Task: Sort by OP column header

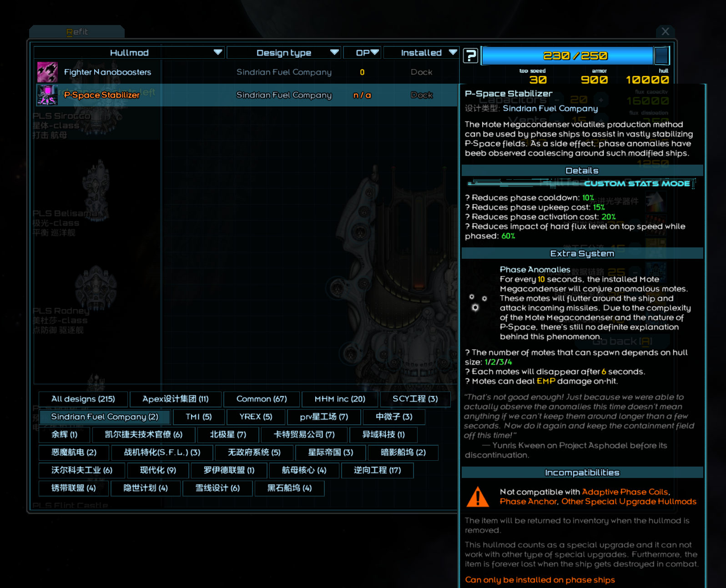Action: pyautogui.click(x=363, y=53)
